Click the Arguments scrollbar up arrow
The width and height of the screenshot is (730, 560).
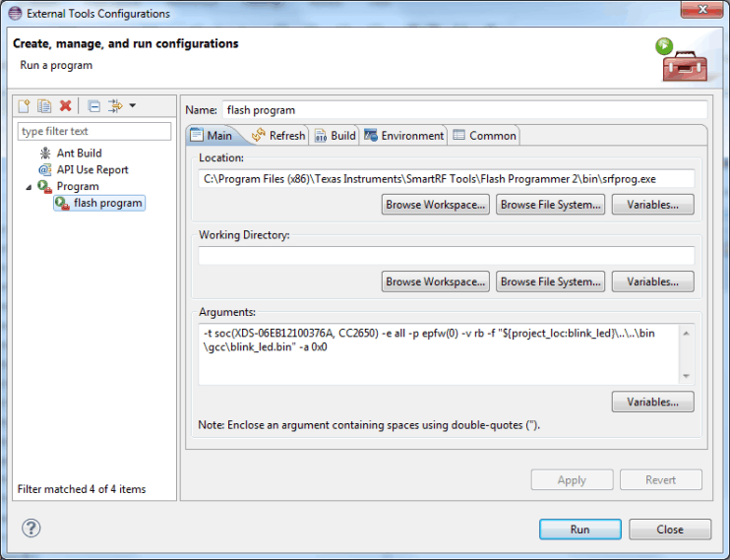click(x=687, y=333)
